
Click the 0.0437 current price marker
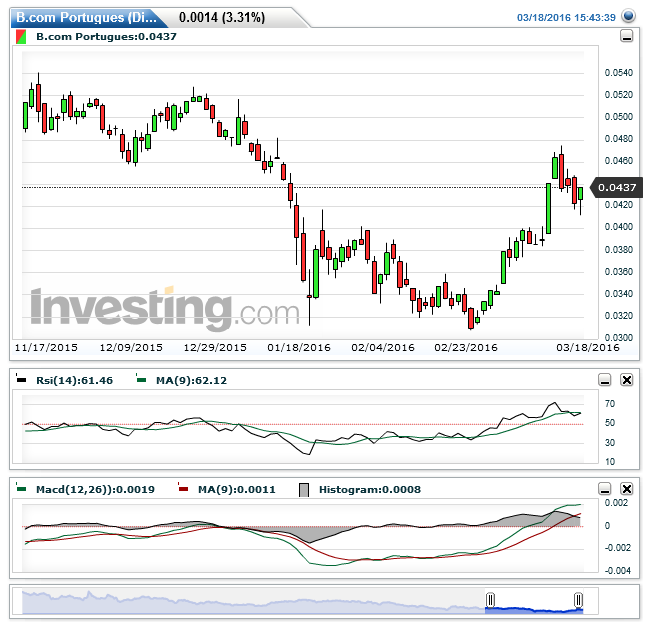click(x=616, y=187)
